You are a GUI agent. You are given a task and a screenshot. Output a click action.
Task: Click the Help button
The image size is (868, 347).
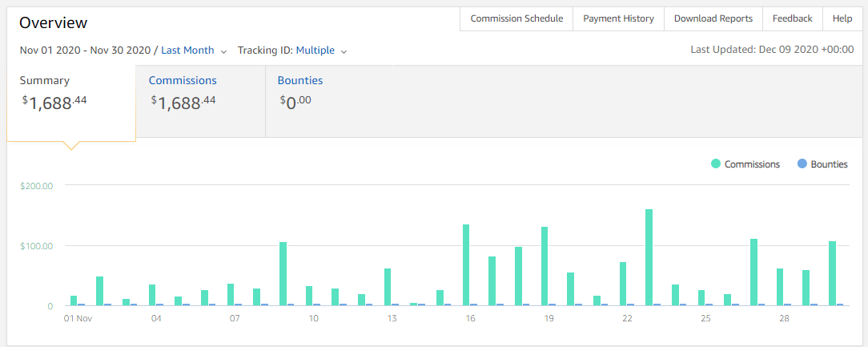click(842, 18)
